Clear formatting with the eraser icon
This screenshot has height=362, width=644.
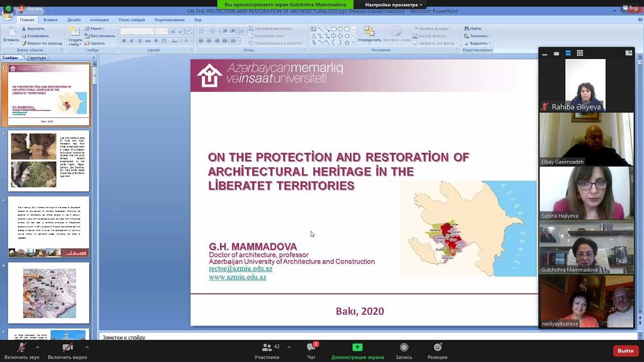[x=189, y=32]
